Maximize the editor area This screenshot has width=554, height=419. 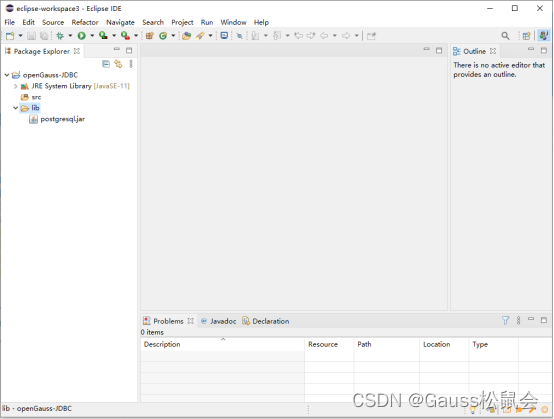pos(439,51)
